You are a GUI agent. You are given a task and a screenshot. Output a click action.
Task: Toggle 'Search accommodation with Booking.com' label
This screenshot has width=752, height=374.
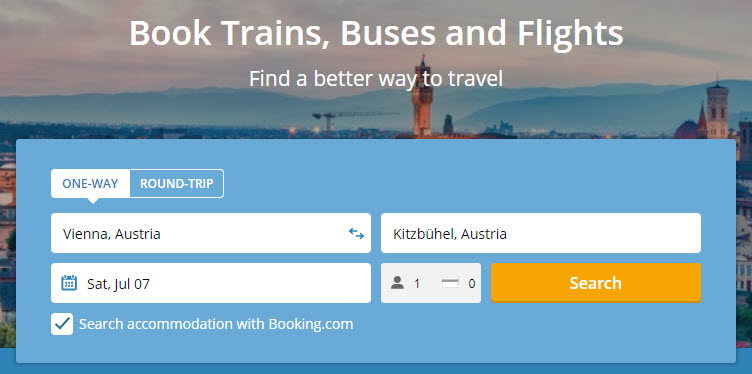[x=216, y=324]
